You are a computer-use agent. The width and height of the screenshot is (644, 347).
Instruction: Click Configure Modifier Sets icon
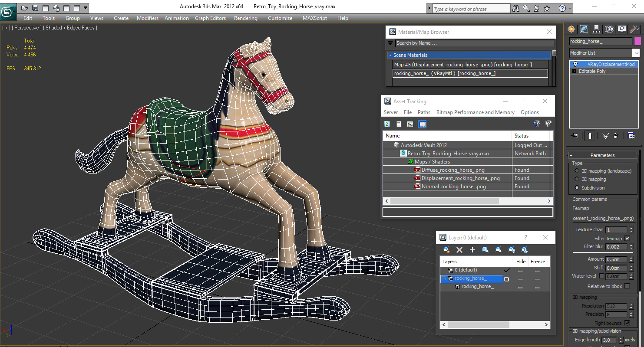coord(631,136)
